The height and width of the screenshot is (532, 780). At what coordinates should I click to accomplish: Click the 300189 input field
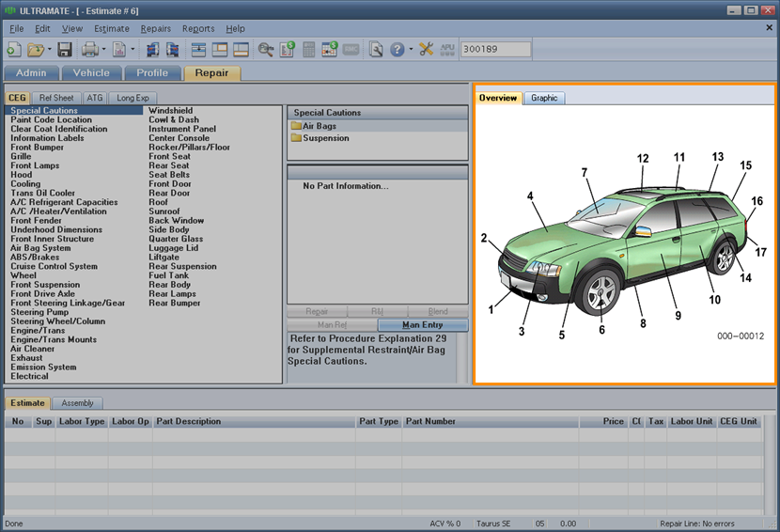click(x=495, y=49)
